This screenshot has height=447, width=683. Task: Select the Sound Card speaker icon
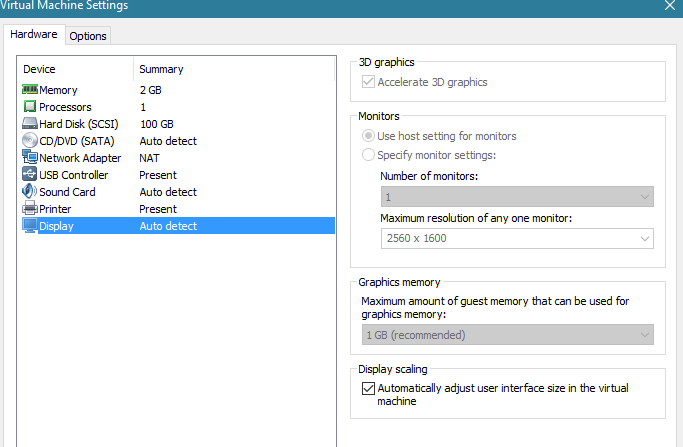pyautogui.click(x=30, y=191)
